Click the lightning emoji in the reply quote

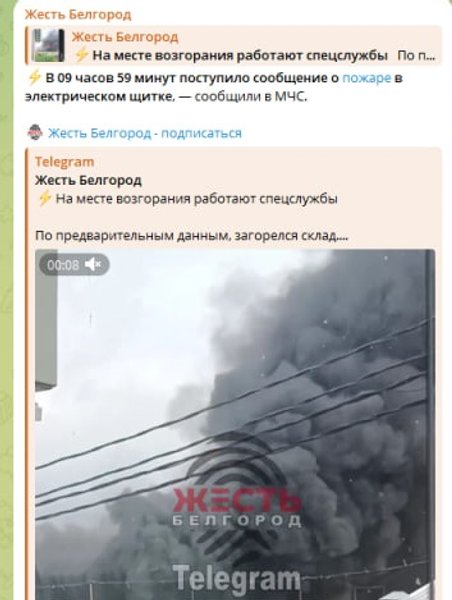click(81, 55)
